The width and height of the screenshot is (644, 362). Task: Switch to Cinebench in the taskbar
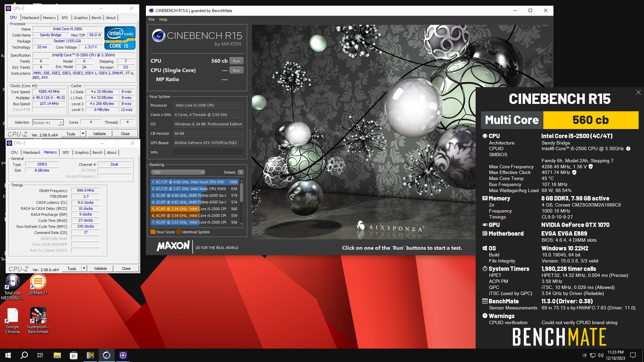tap(106, 355)
